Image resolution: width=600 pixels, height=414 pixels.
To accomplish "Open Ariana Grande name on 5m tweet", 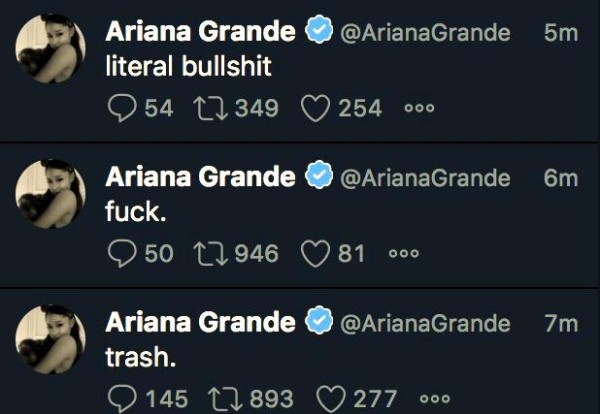I will coord(200,31).
